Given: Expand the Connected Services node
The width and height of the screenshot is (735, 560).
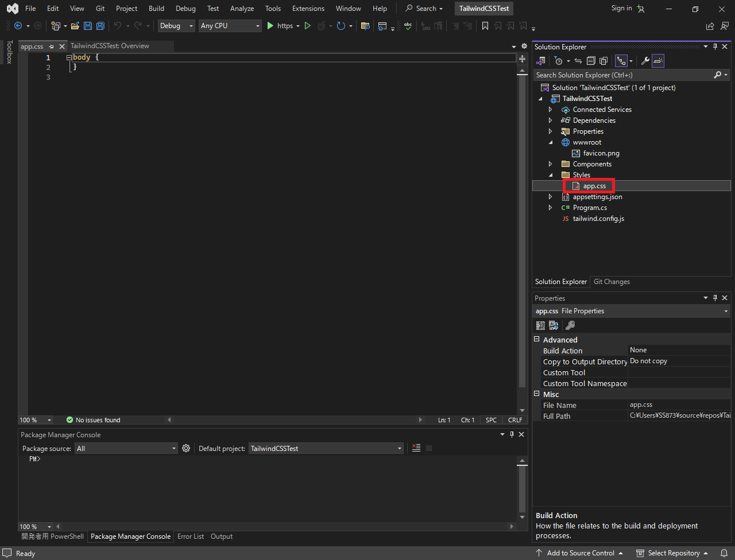Looking at the screenshot, I should [x=550, y=110].
